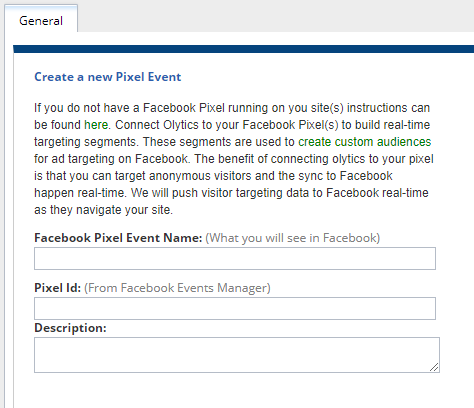474x408 pixels.
Task: Click the line starting 'If you do not have'
Action: click(x=232, y=108)
